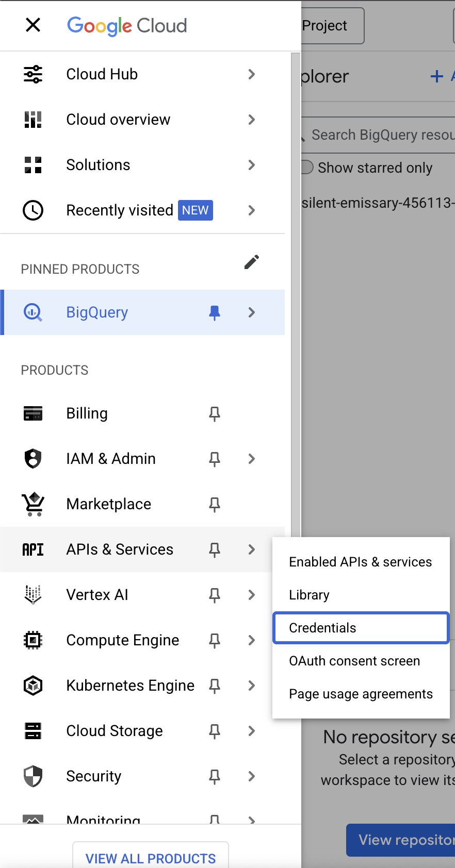455x868 pixels.
Task: Click the PINNED PRODUCTS heading
Action: coord(80,269)
